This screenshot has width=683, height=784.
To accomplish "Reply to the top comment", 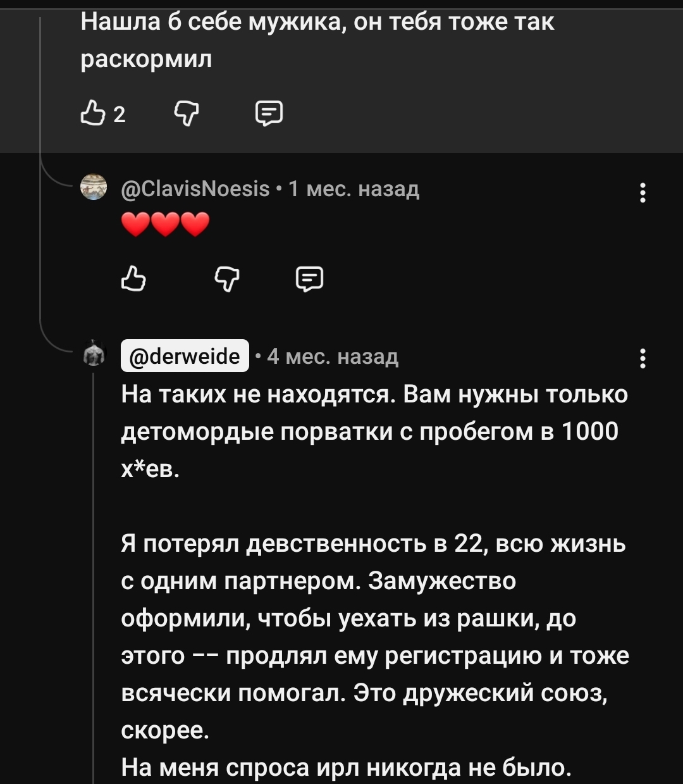I will [x=269, y=114].
